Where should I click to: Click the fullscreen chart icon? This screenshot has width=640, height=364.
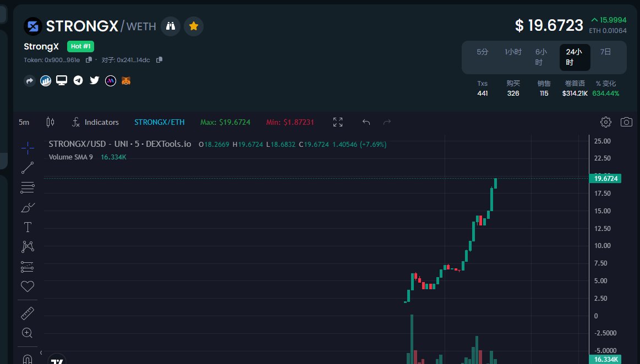(x=337, y=122)
